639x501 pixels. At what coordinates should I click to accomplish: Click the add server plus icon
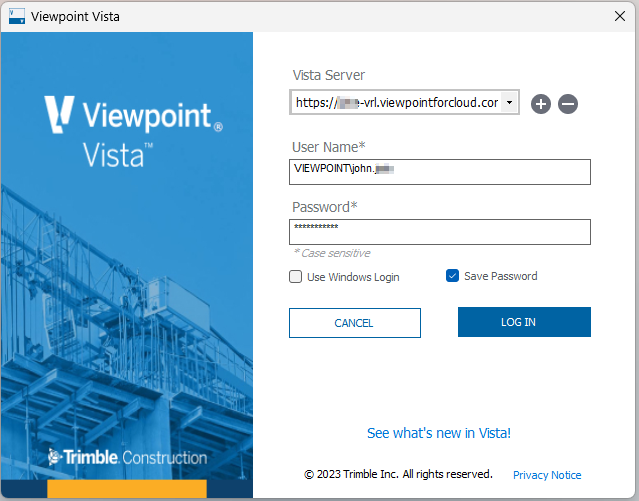[x=540, y=104]
